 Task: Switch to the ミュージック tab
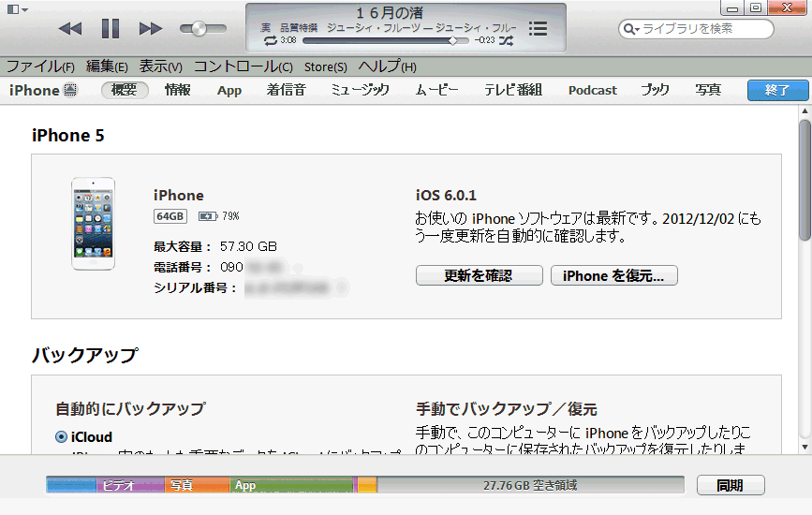click(360, 91)
